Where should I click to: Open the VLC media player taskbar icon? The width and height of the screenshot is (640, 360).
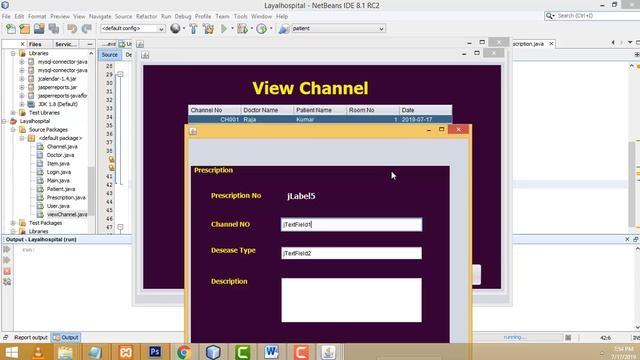coord(39,352)
